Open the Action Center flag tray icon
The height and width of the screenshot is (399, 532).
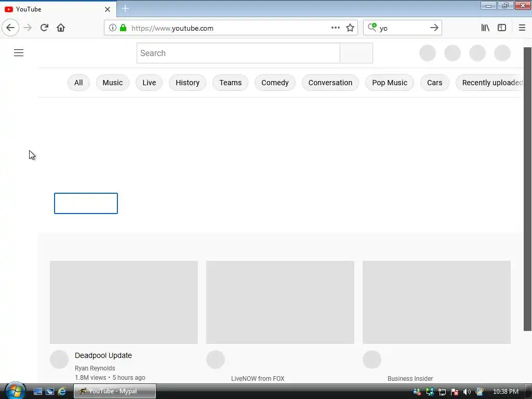pyautogui.click(x=455, y=392)
